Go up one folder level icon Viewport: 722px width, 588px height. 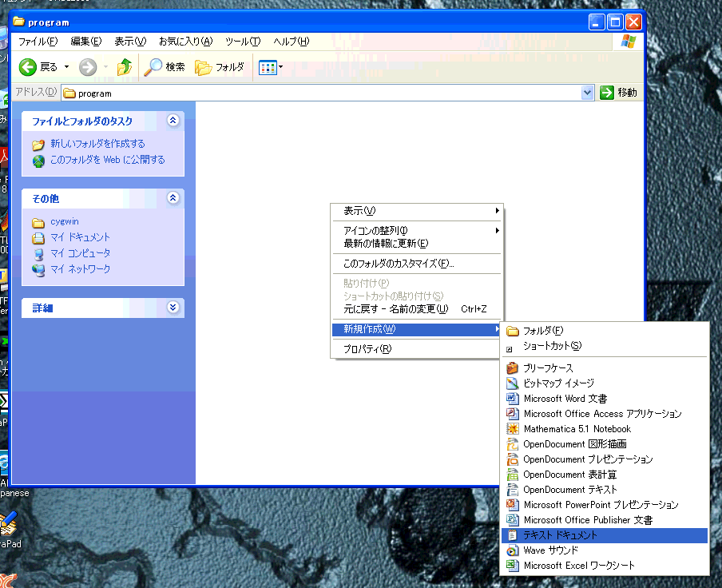125,67
